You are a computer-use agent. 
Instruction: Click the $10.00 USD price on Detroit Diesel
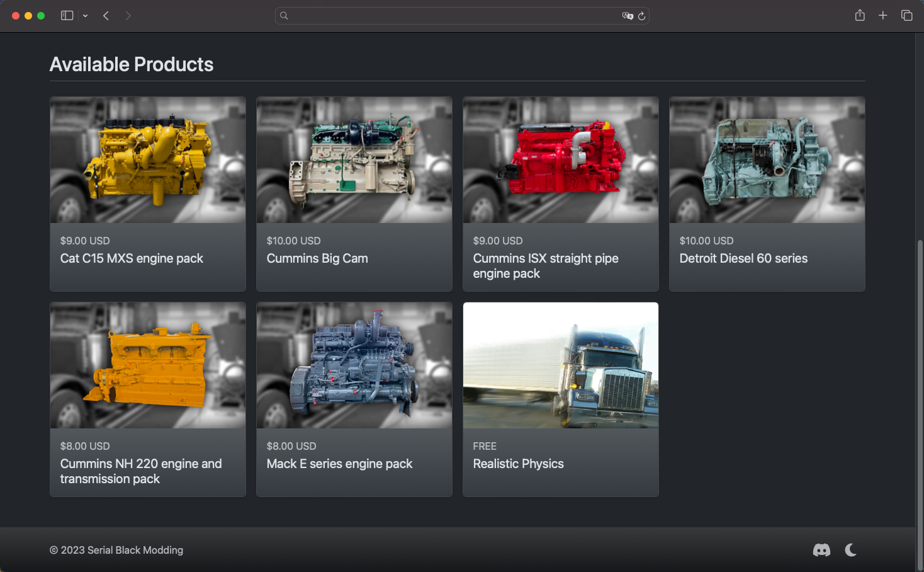(706, 241)
